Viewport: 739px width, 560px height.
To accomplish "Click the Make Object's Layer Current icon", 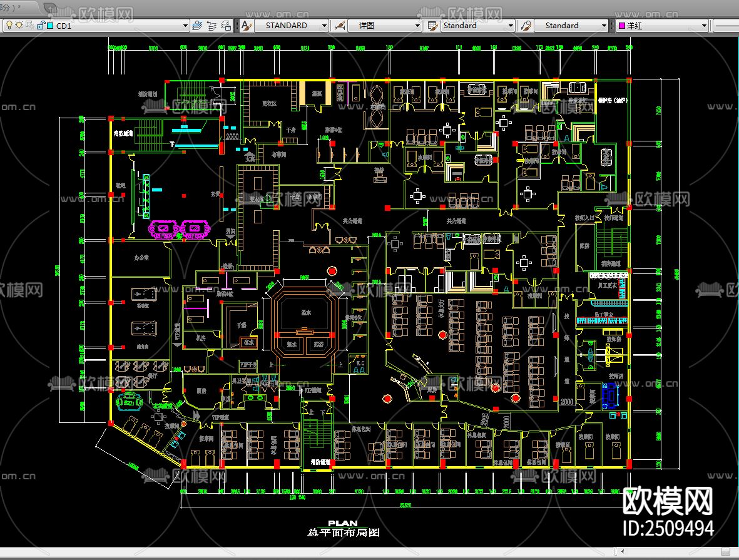I will pos(198,26).
